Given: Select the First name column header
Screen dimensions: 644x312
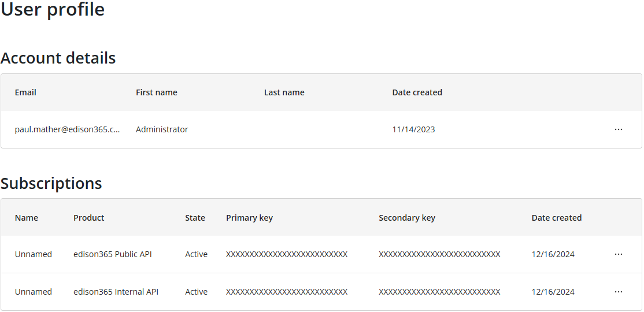Looking at the screenshot, I should (157, 92).
